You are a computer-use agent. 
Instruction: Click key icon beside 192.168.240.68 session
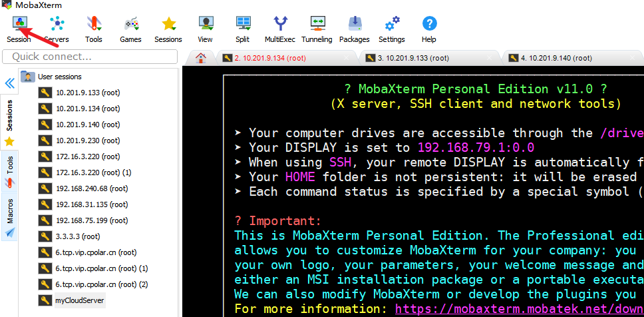coord(45,188)
